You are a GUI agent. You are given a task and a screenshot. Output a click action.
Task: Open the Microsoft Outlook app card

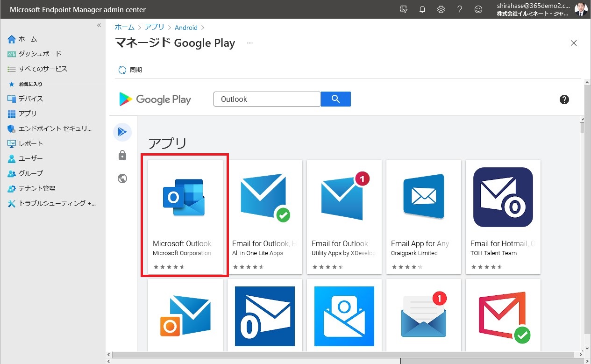[x=185, y=217]
